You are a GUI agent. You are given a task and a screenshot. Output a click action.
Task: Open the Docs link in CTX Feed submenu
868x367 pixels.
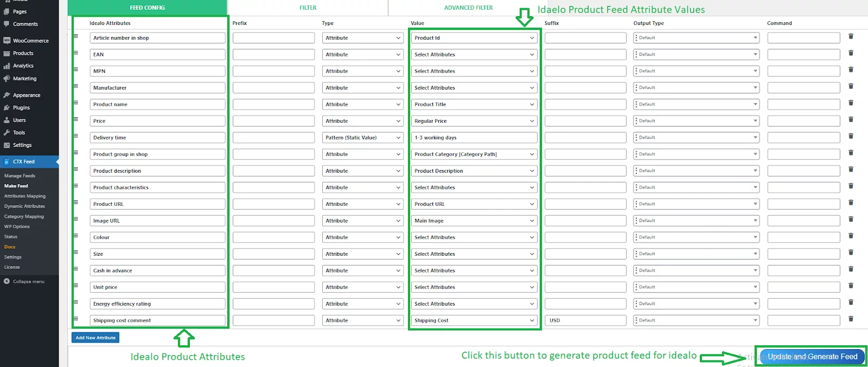pyautogui.click(x=10, y=247)
